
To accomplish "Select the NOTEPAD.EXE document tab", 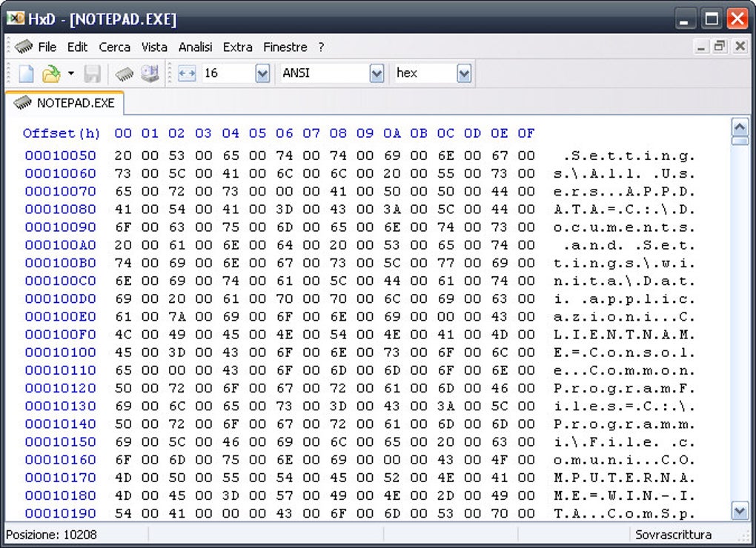I will tap(64, 103).
